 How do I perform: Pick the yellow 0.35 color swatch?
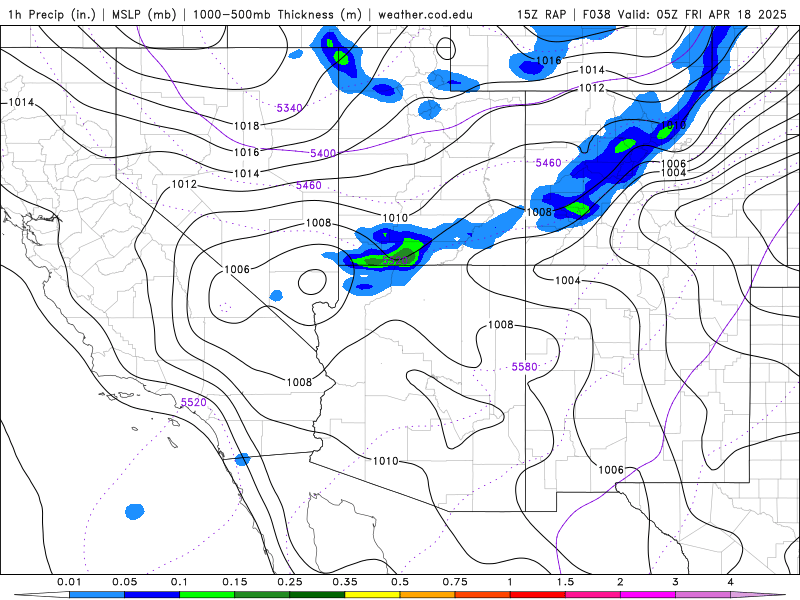(372, 595)
